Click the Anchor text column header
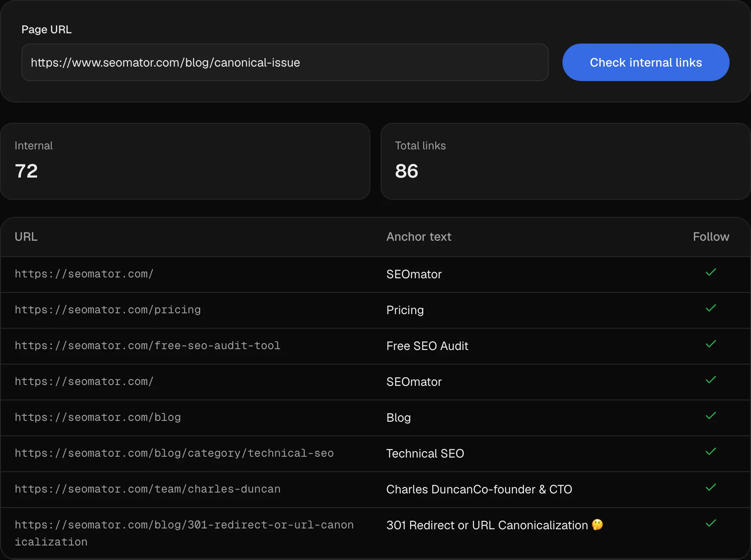 tap(419, 237)
